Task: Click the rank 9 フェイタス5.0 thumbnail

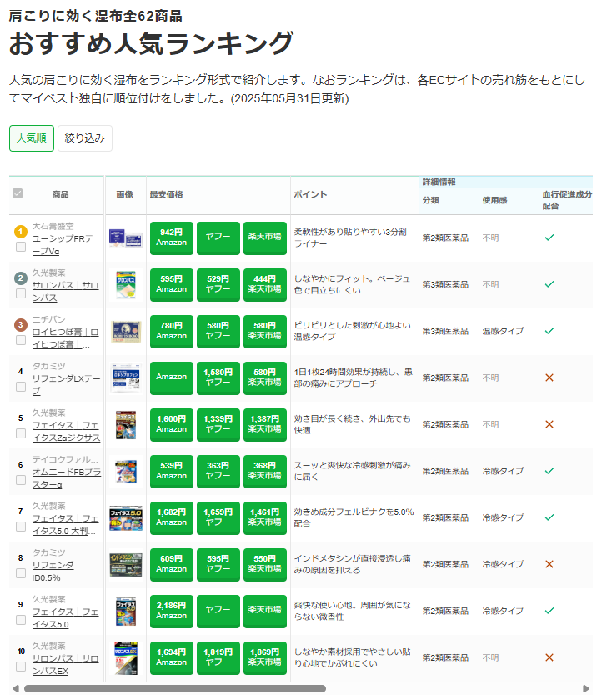Action: pyautogui.click(x=126, y=612)
